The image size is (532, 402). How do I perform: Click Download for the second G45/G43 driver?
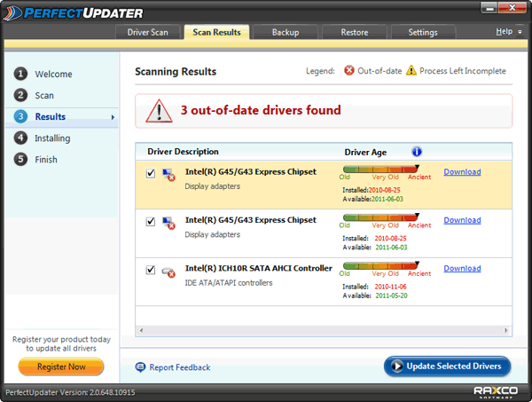(462, 220)
